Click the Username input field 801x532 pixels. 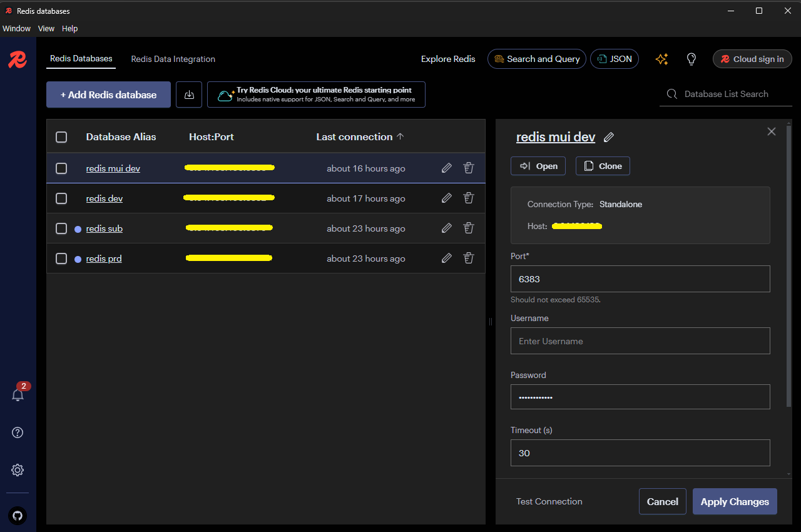pos(640,340)
